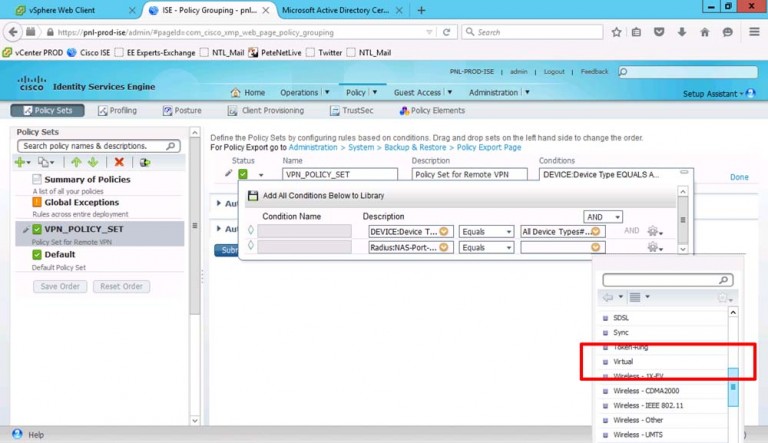The height and width of the screenshot is (443, 768).
Task: Open status dropdown arrow next to green check
Action: tap(261, 175)
